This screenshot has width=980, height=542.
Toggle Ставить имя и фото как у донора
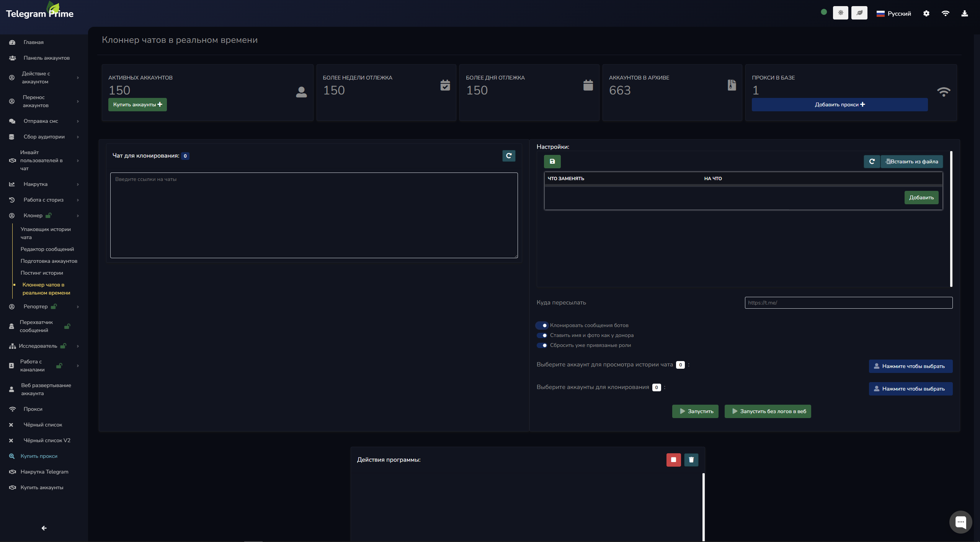pos(542,335)
